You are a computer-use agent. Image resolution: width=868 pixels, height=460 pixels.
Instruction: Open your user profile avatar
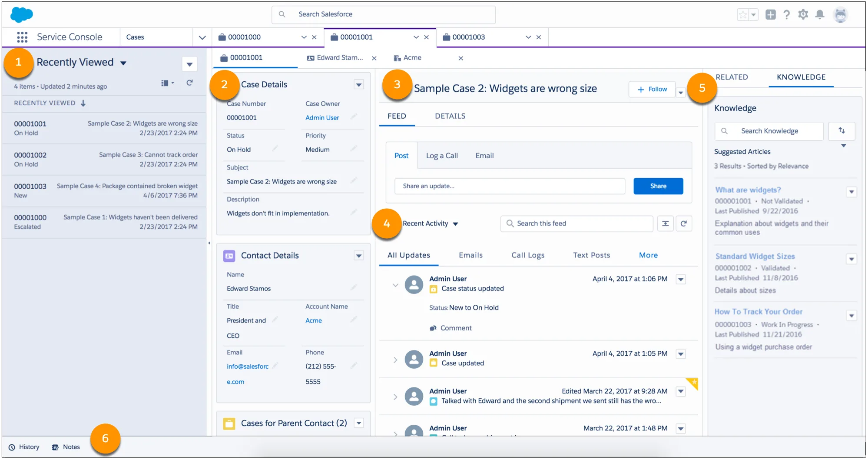(x=841, y=14)
